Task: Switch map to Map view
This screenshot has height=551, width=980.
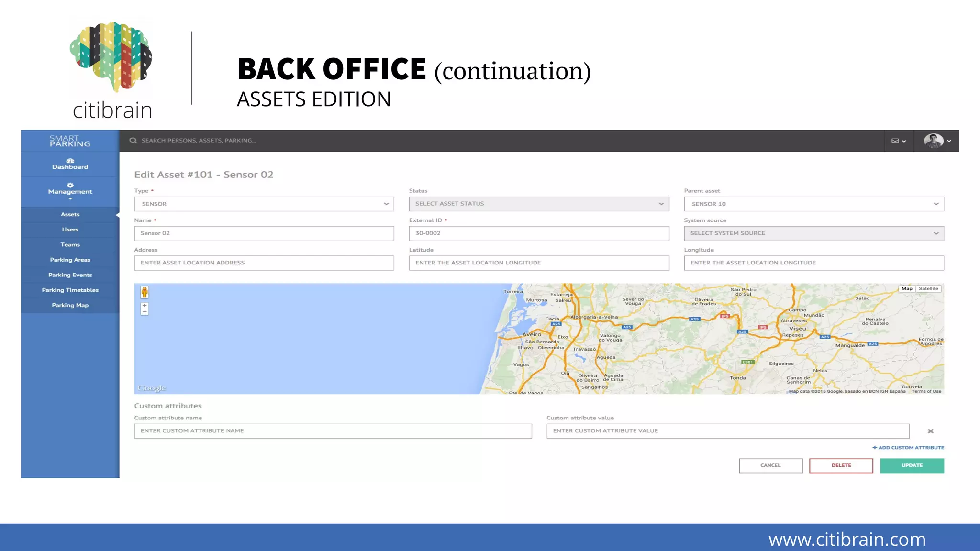Action: tap(907, 288)
